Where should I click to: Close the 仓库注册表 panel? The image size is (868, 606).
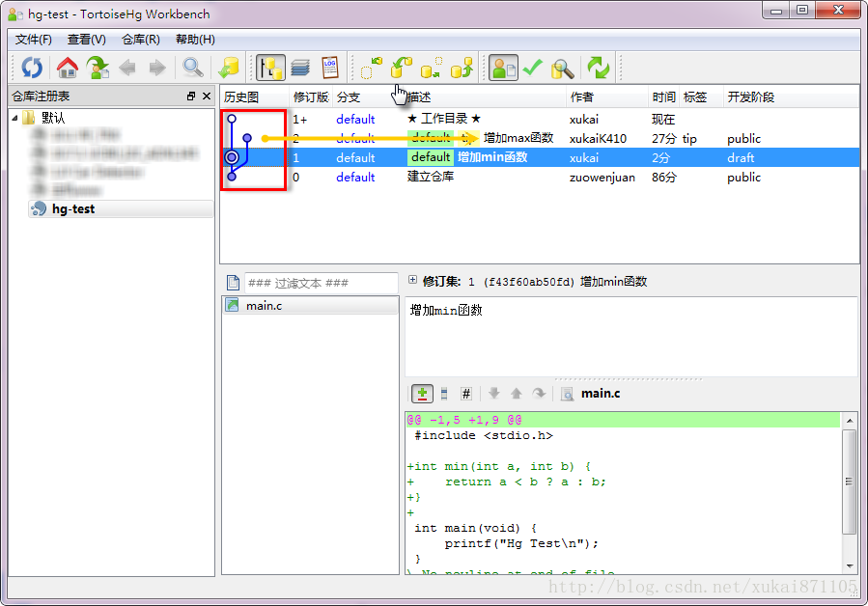207,96
